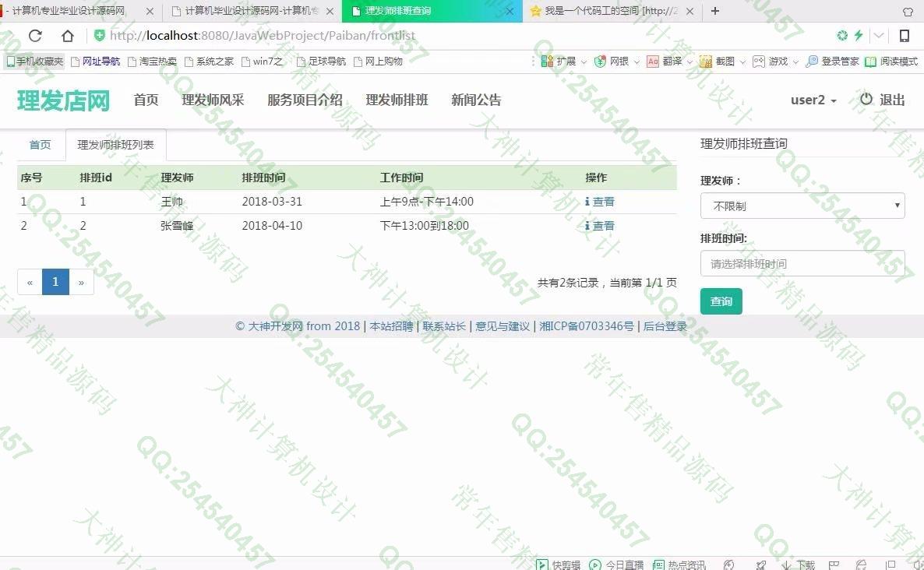Open a new browser tab with plus
This screenshot has width=924, height=570.
(714, 11)
